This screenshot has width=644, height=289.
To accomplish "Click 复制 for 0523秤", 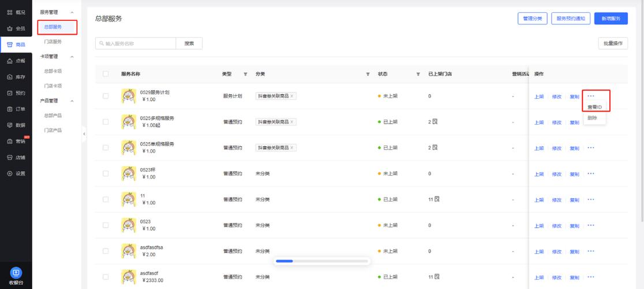I will point(574,174).
